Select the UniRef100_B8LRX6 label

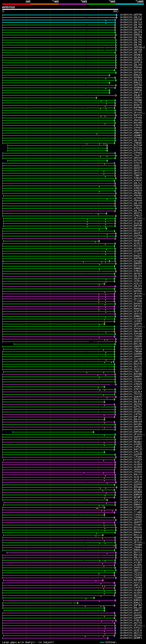[131, 402]
